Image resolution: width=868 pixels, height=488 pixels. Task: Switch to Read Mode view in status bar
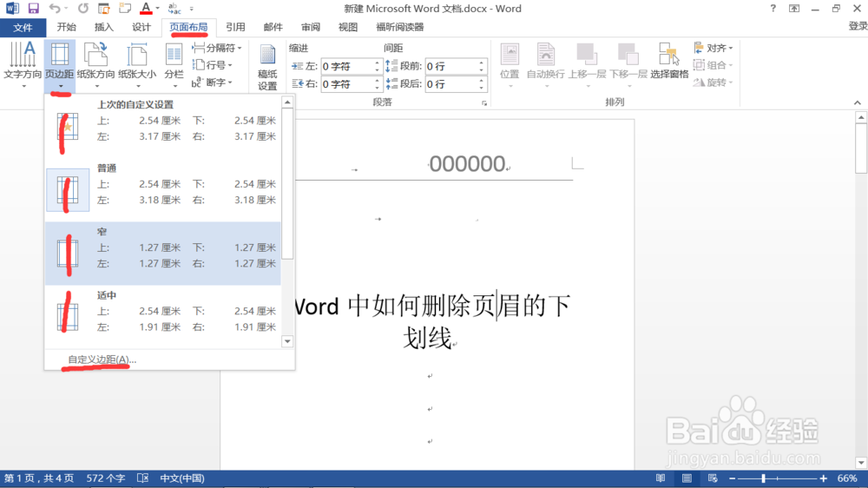661,478
